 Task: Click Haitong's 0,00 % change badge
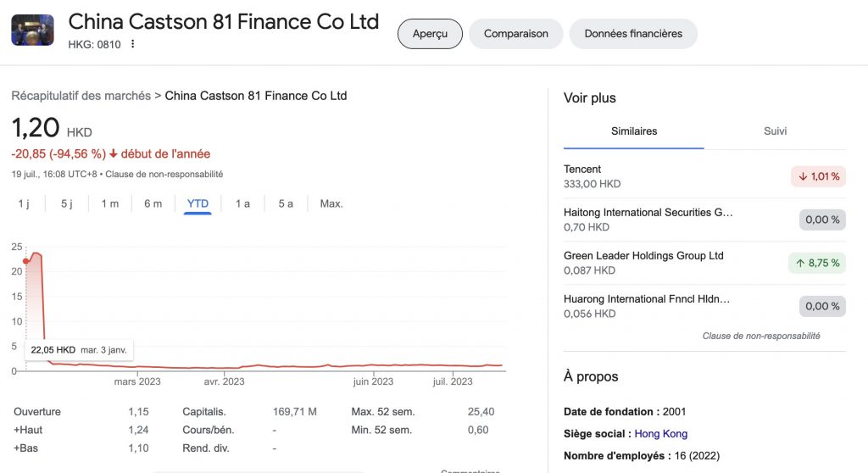822,220
